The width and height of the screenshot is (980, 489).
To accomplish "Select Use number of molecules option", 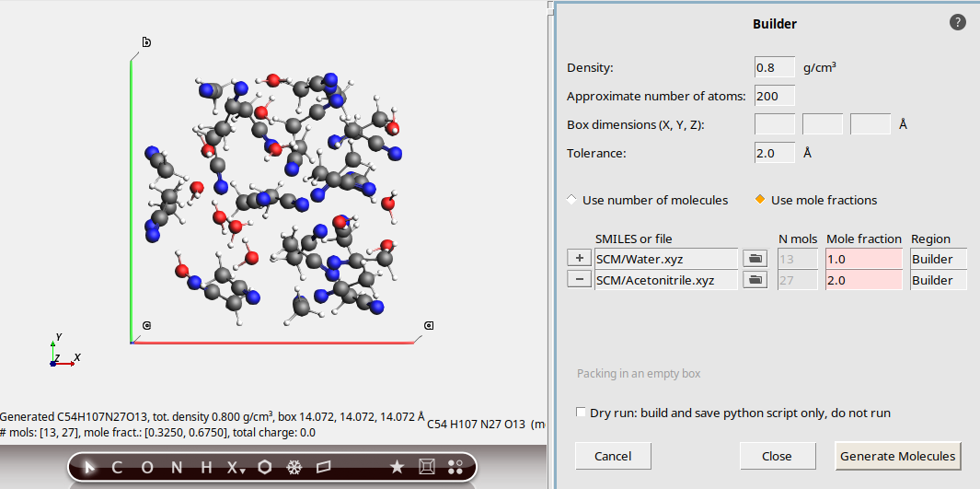I will point(572,200).
